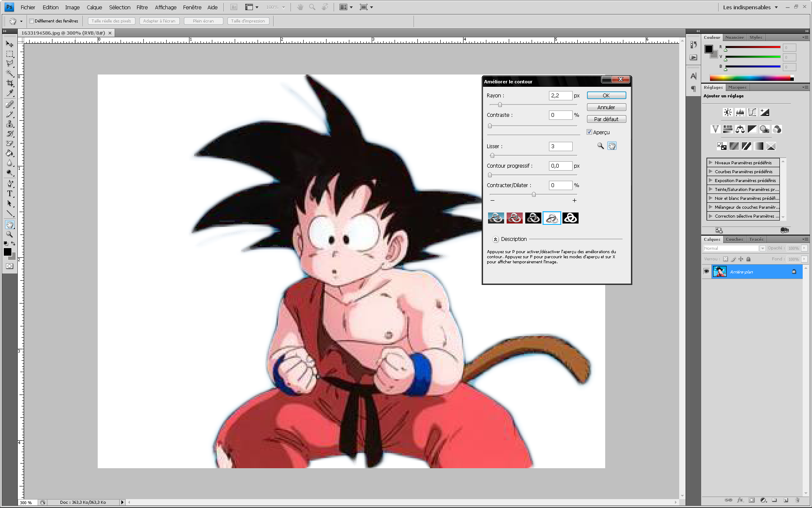Click the Curves adjustment icon
This screenshot has width=812, height=508.
[x=752, y=112]
